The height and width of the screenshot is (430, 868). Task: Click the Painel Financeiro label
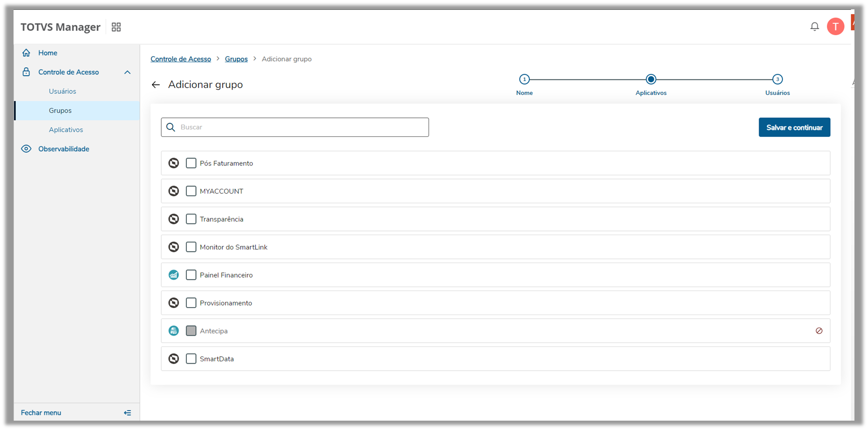(226, 275)
